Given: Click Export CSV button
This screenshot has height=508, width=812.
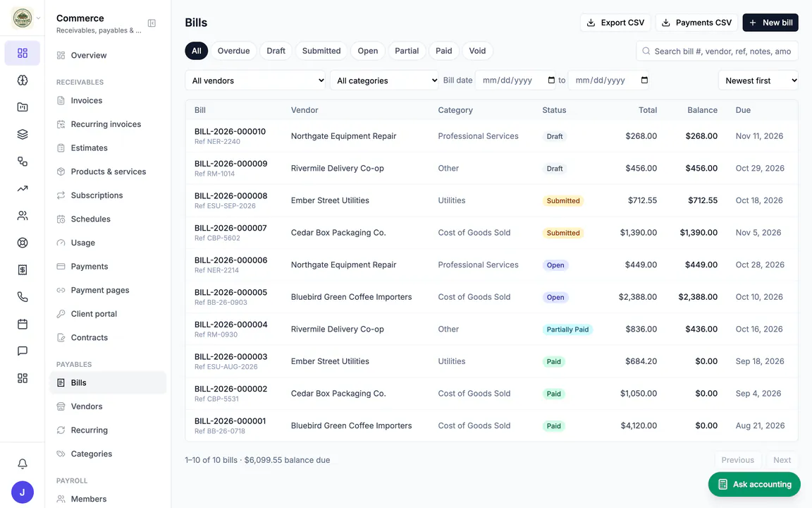Looking at the screenshot, I should pyautogui.click(x=615, y=23).
